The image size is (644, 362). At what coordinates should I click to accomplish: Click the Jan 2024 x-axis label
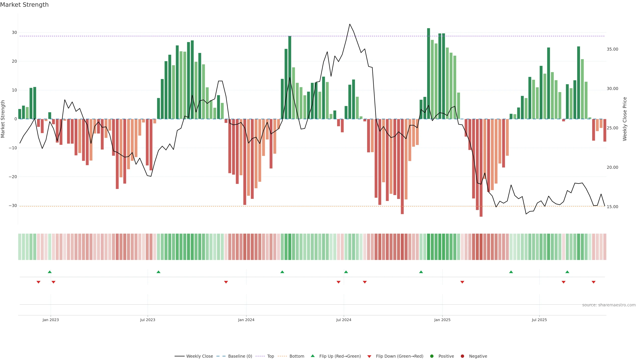pyautogui.click(x=246, y=320)
